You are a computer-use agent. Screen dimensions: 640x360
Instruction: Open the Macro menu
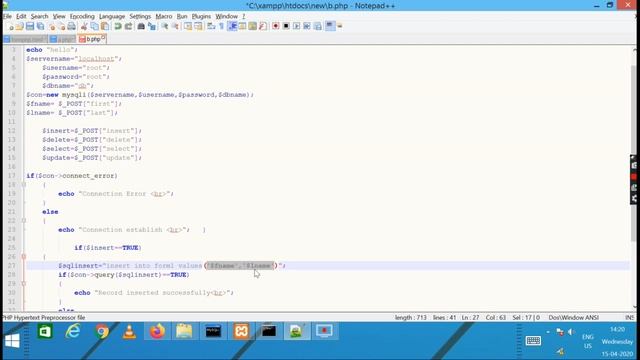pyautogui.click(x=164, y=16)
